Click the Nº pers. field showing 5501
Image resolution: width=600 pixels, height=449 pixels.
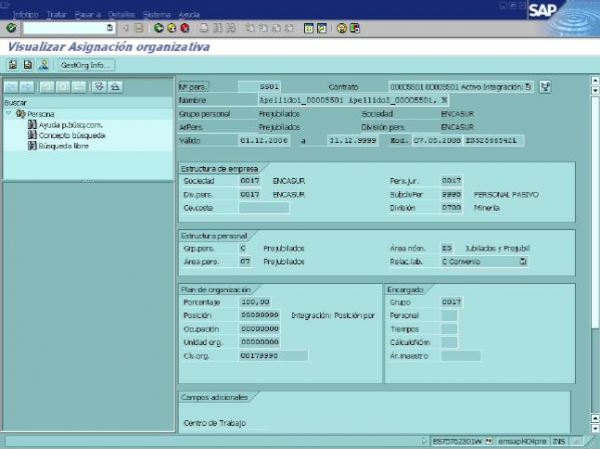pos(259,87)
